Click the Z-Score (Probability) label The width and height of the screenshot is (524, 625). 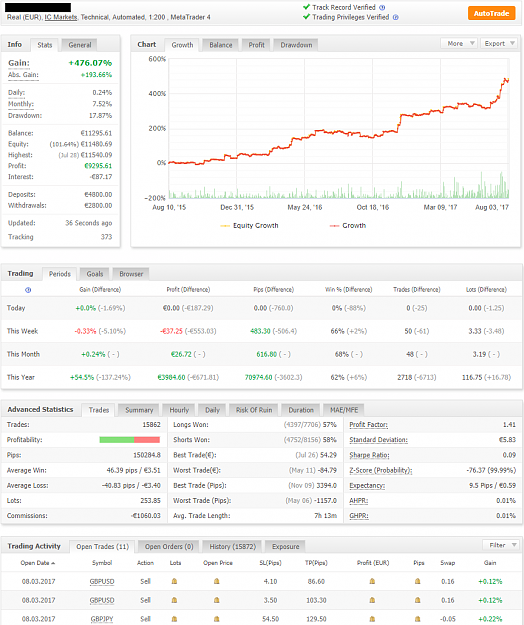[x=380, y=470]
